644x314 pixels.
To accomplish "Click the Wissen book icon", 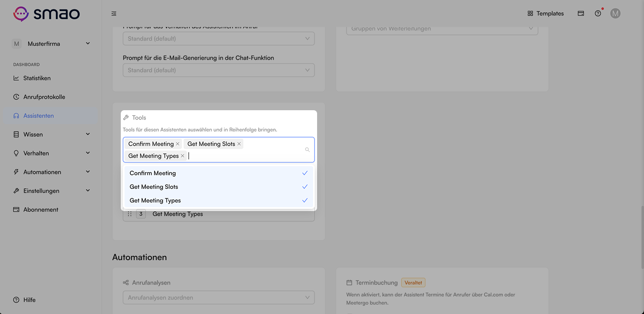I will pyautogui.click(x=16, y=135).
